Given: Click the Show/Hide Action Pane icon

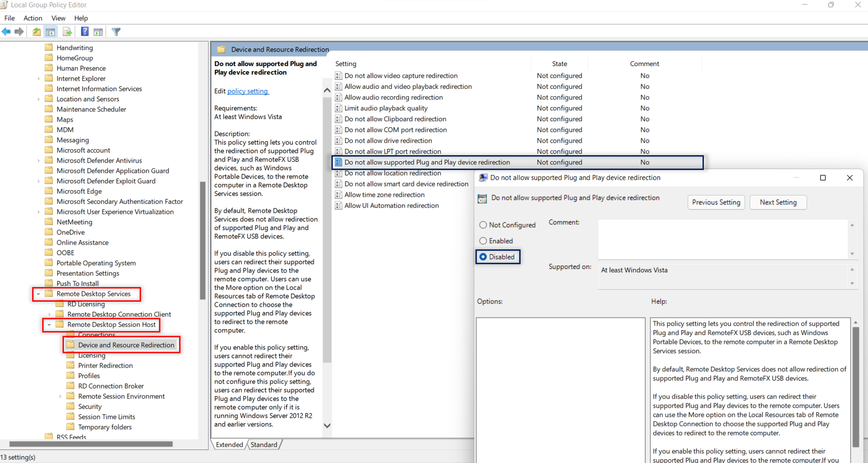Looking at the screenshot, I should [98, 32].
